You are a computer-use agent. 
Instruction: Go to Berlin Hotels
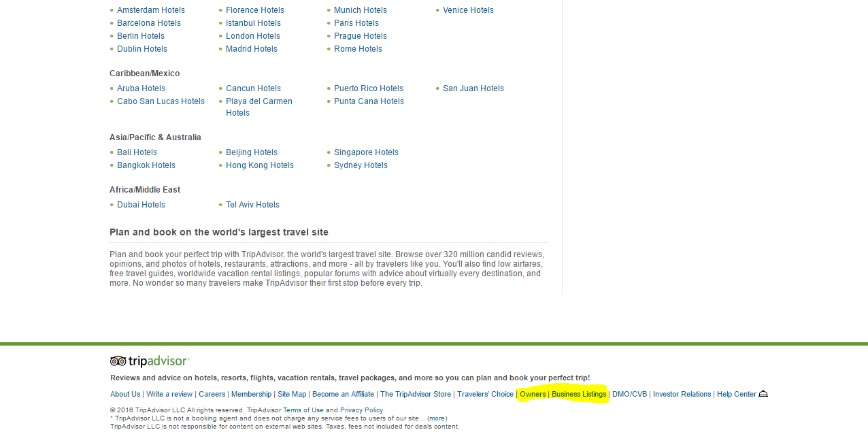141,36
